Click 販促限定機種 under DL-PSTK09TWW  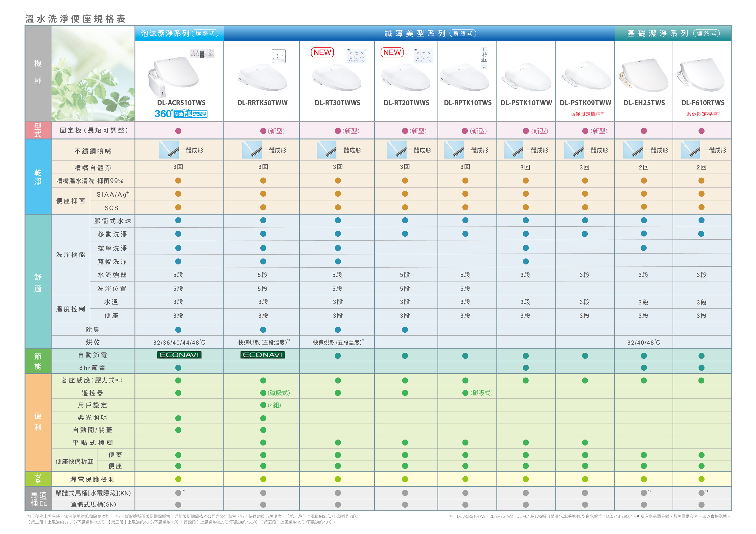tap(587, 114)
